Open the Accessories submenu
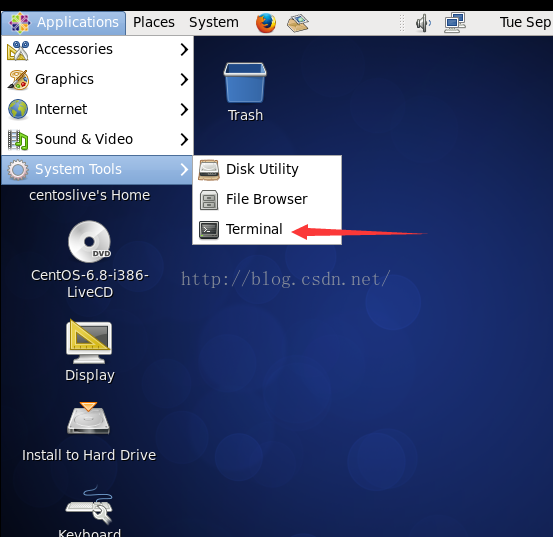The image size is (553, 537). tap(97, 49)
